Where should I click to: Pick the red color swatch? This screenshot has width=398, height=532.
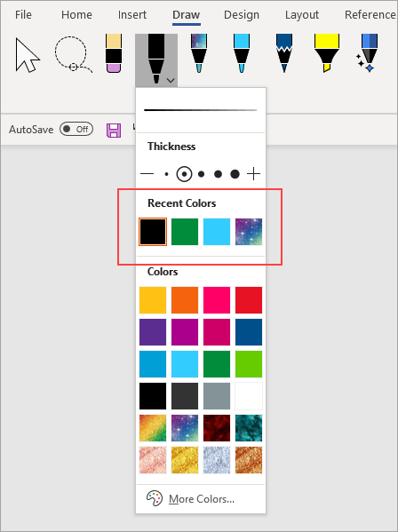coord(249,300)
